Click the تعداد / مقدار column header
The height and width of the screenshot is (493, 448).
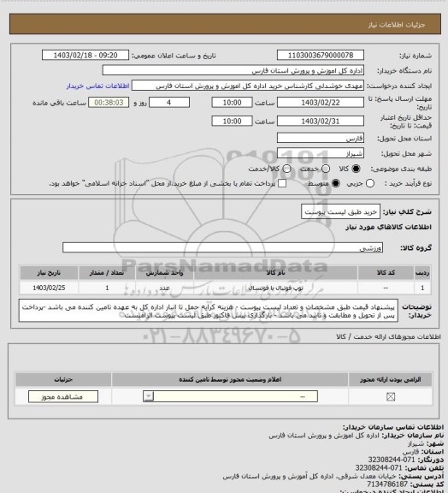click(107, 272)
